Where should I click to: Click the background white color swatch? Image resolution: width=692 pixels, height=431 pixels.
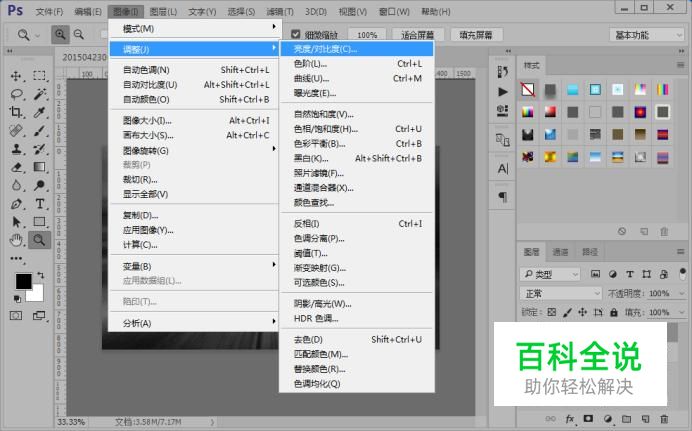(x=37, y=295)
